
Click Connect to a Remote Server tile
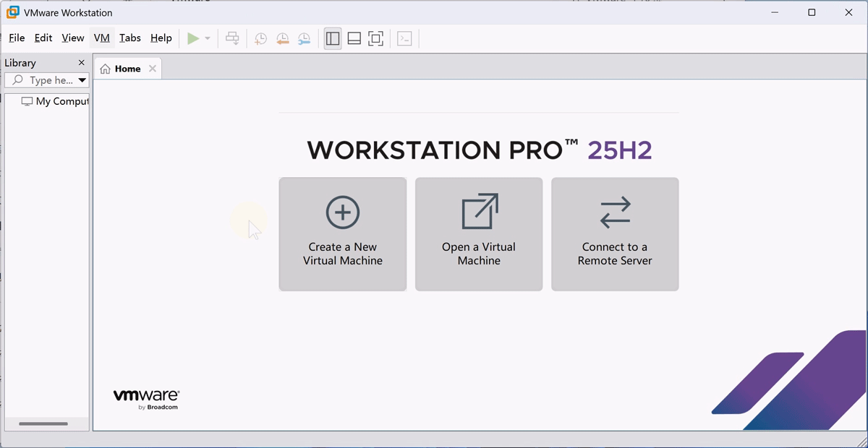(615, 234)
